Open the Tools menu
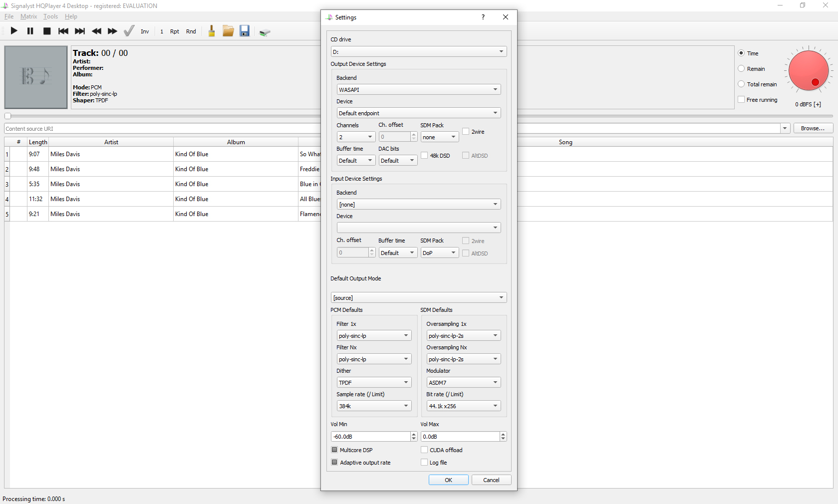This screenshot has width=838, height=504. point(50,16)
